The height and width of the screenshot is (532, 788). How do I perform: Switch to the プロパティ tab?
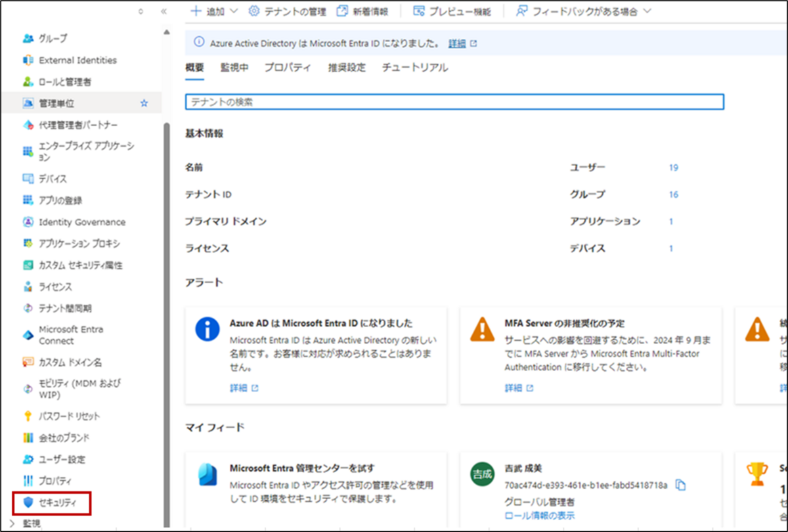coord(288,68)
